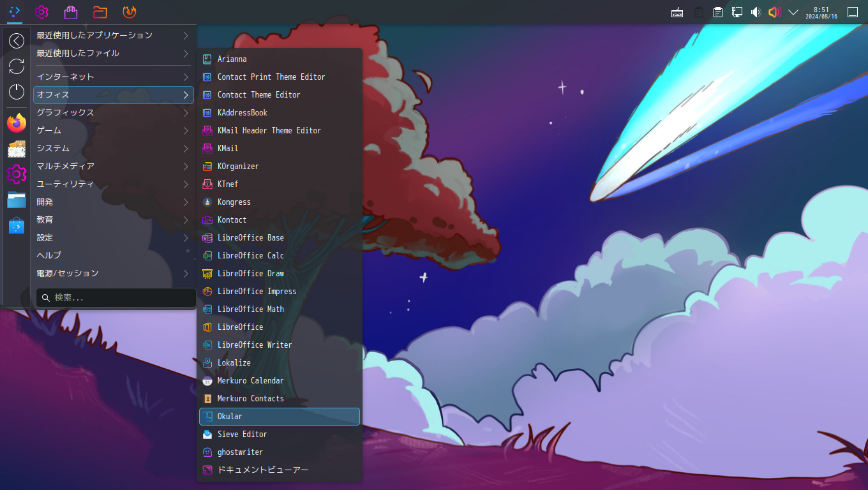Launch the orange flame browser icon in top panel
Viewport: 868px width, 490px height.
click(x=130, y=12)
